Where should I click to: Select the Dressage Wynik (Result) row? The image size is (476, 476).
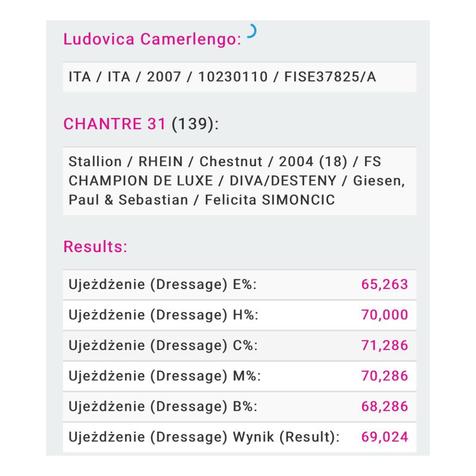(239, 437)
